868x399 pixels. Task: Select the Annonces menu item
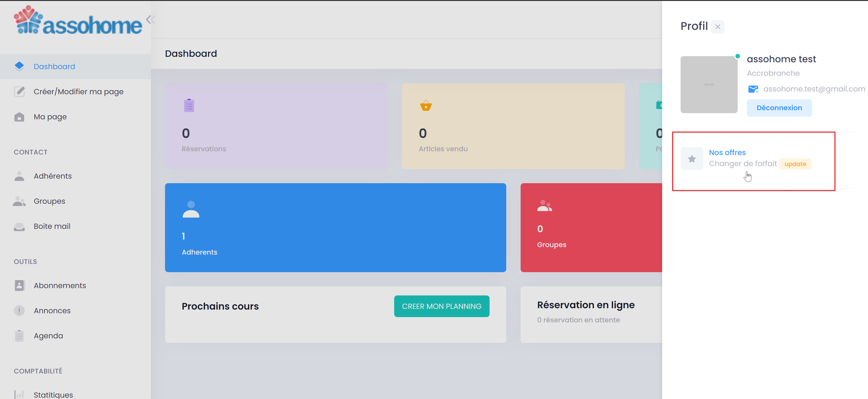pos(52,310)
